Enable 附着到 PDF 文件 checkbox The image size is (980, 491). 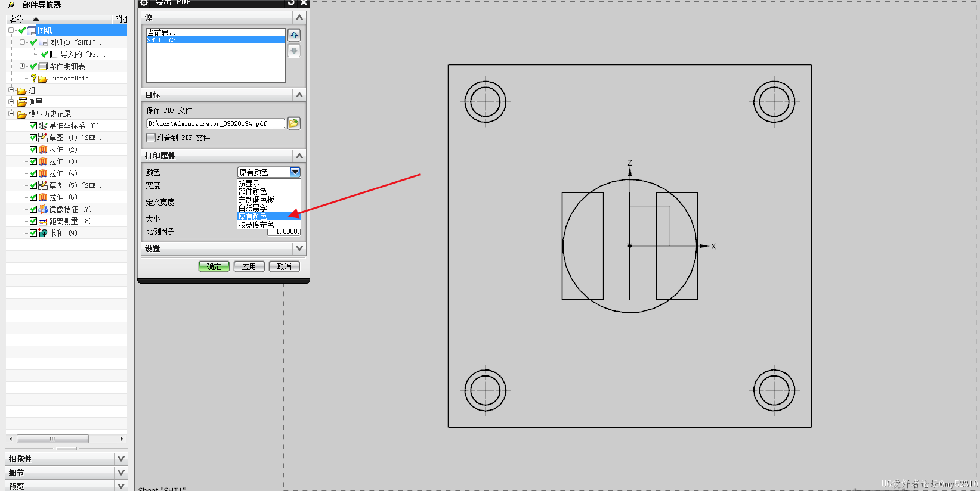click(x=151, y=138)
